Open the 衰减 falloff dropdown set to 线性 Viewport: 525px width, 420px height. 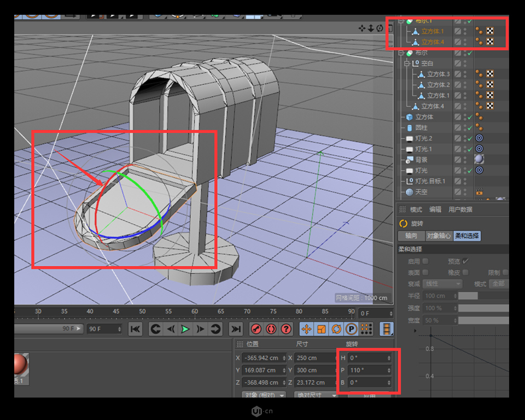click(442, 283)
